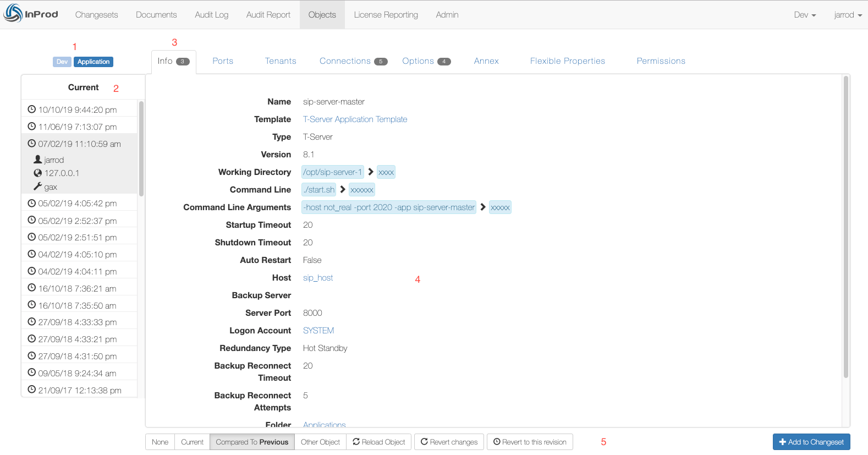This screenshot has height=455, width=868.
Task: Click the Application badge
Action: [94, 62]
